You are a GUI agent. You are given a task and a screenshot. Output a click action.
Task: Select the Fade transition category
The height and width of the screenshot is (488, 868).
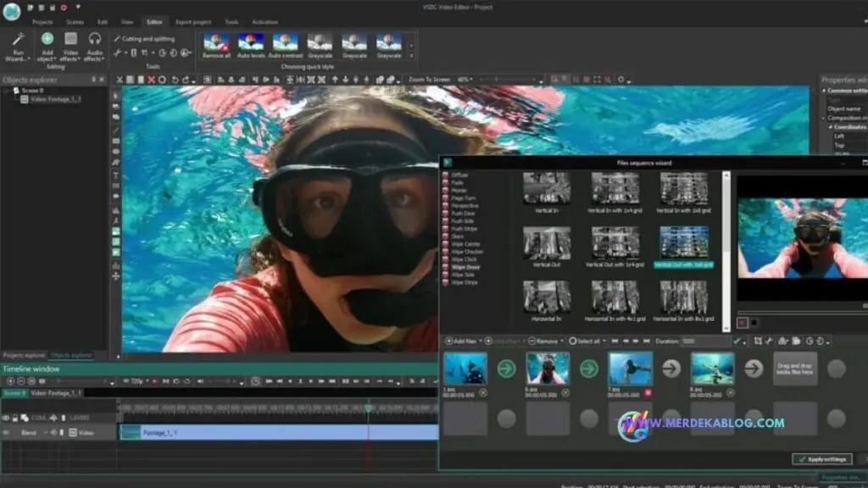click(457, 183)
